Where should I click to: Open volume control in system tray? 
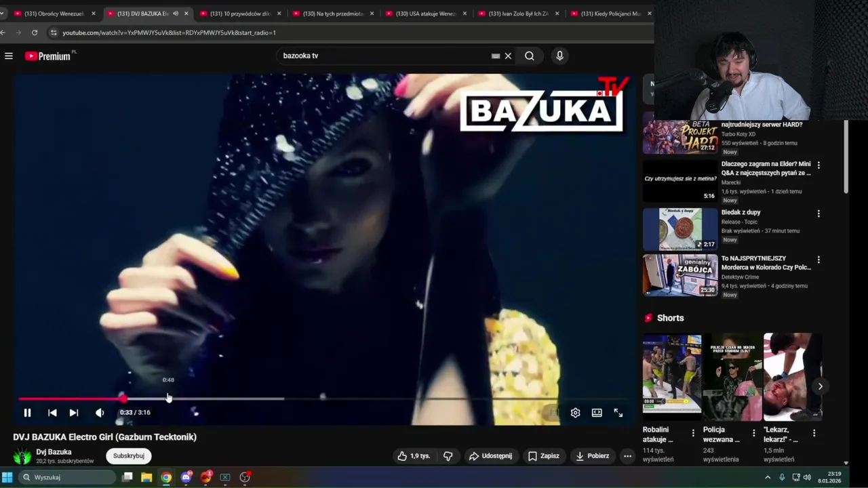click(806, 477)
